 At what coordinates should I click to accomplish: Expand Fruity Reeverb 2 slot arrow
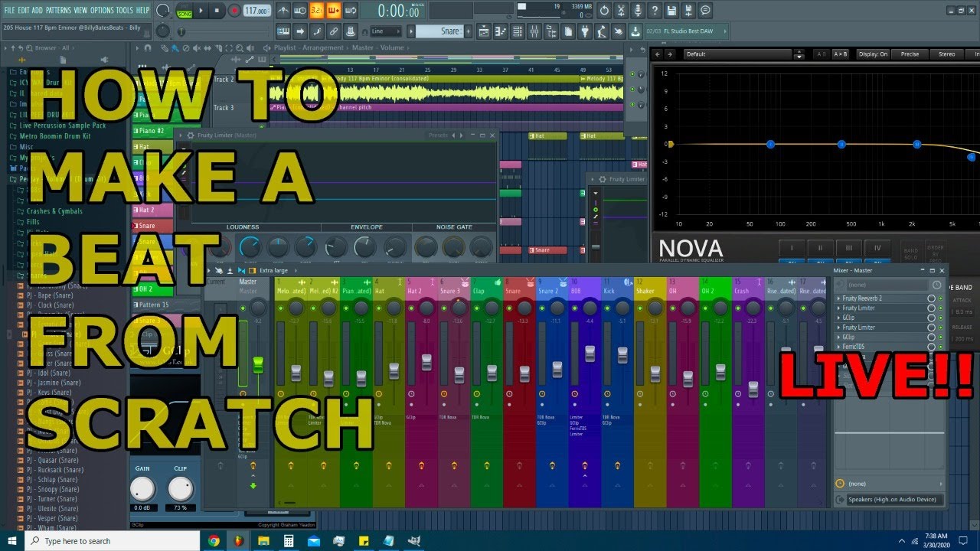coord(838,298)
